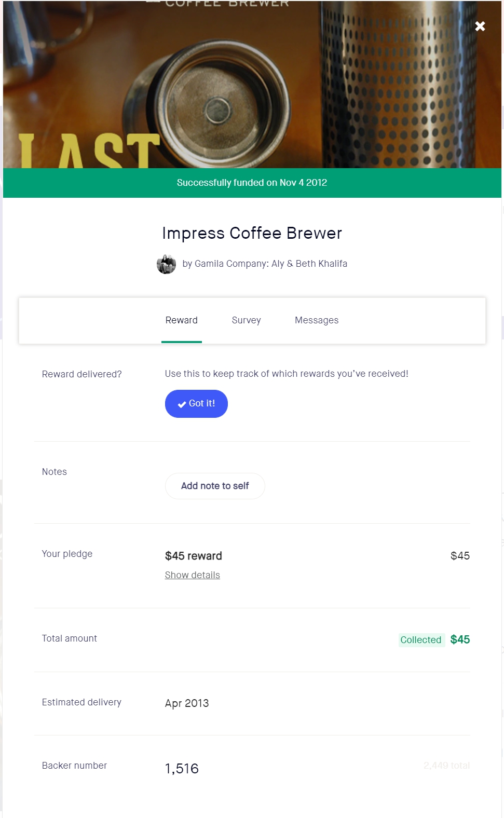Open Gamila Company creator profile link
504x818 pixels.
point(265,264)
